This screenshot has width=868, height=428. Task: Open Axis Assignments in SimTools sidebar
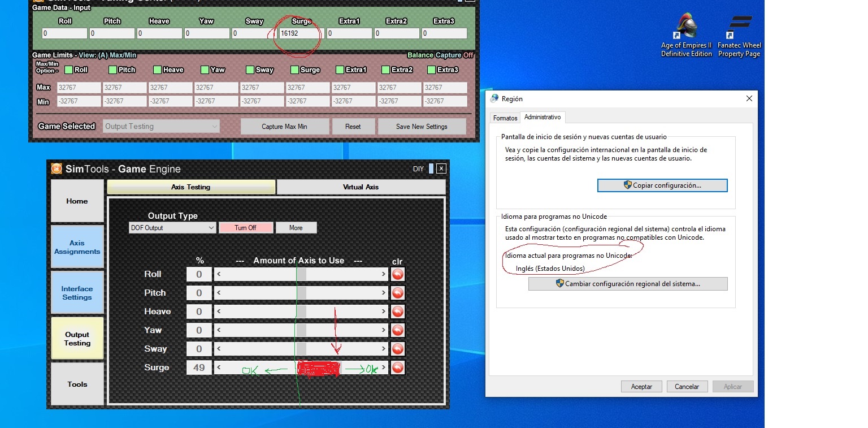coord(77,247)
